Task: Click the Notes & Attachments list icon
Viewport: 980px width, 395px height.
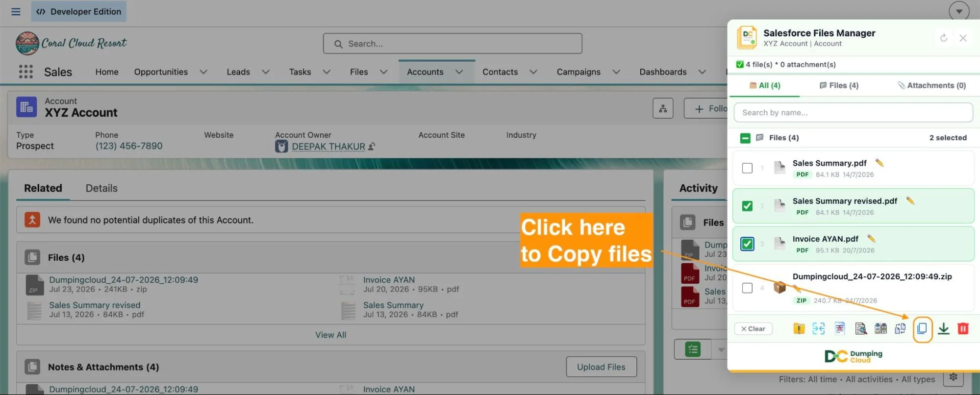Action: [32, 367]
